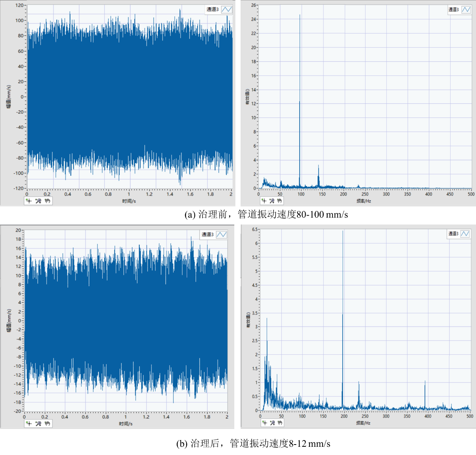Click the 通道3 plot sample in the ±20 mm/s waveform legend
This screenshot has height=455, width=476.
coord(222,235)
